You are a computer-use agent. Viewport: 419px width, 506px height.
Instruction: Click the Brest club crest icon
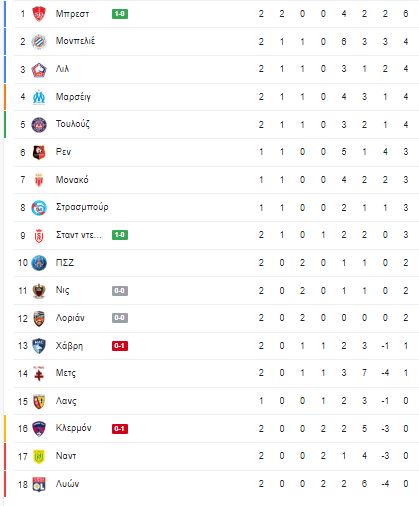tap(39, 14)
